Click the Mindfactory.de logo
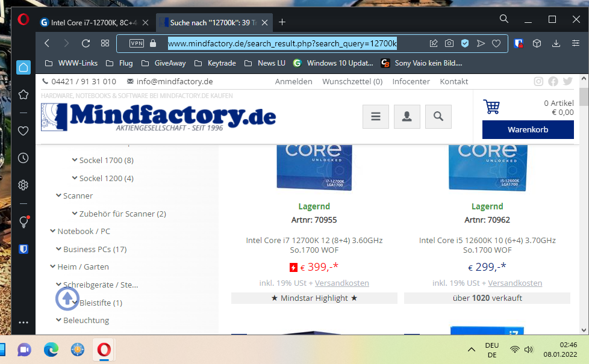Viewport: 589px width, 364px height. [x=158, y=117]
